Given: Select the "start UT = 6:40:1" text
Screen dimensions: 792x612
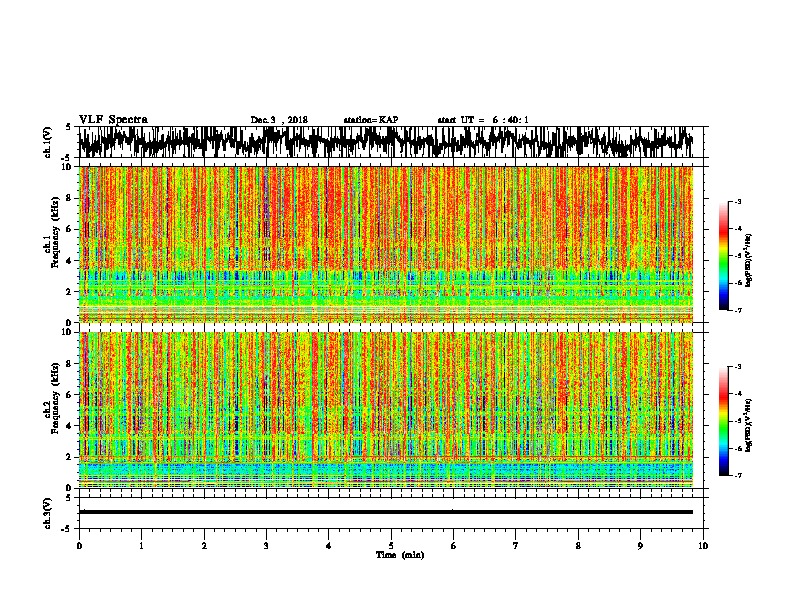Looking at the screenshot, I should tap(483, 120).
